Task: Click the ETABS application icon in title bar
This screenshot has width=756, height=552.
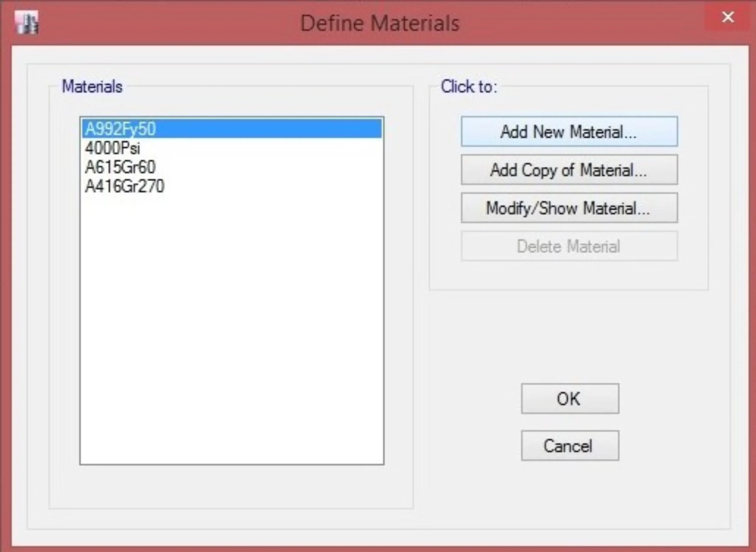Action: click(x=26, y=22)
